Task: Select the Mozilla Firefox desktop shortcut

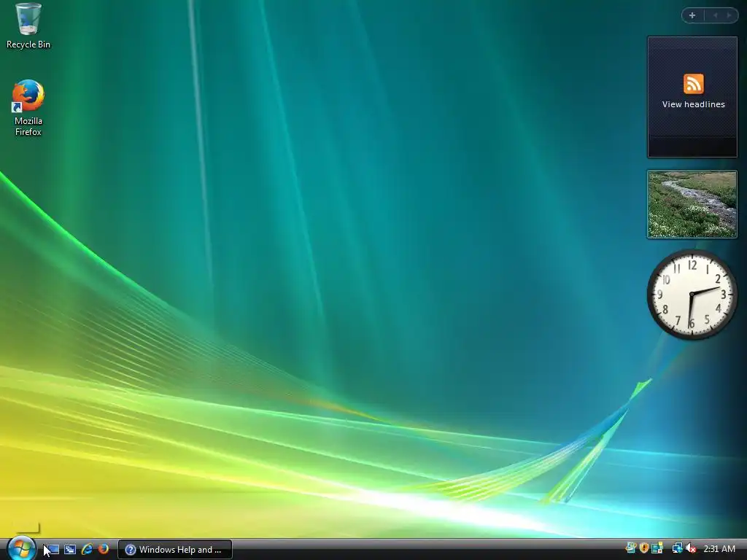Action: click(28, 108)
